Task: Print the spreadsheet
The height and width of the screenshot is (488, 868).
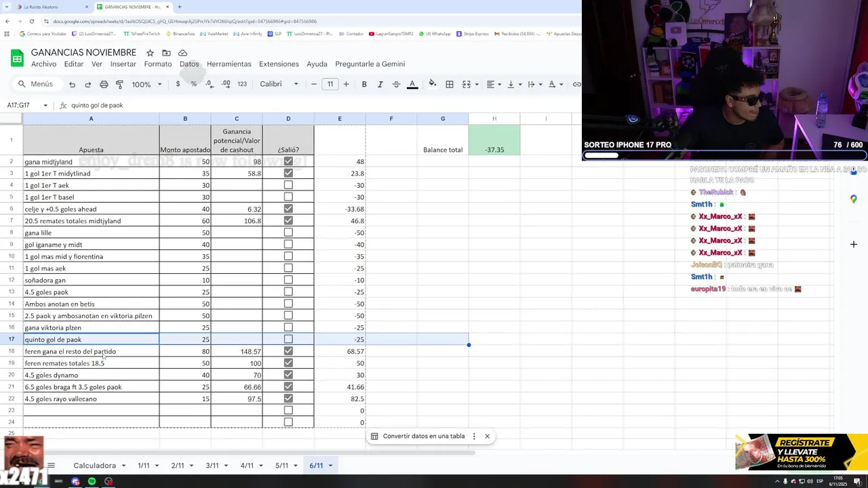Action: (x=104, y=84)
